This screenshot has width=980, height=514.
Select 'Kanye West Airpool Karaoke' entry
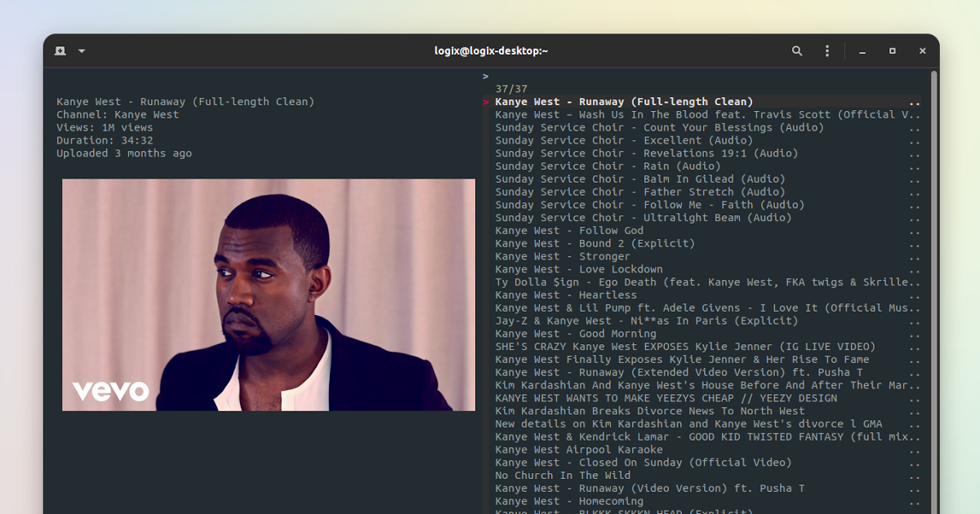pyautogui.click(x=707, y=450)
